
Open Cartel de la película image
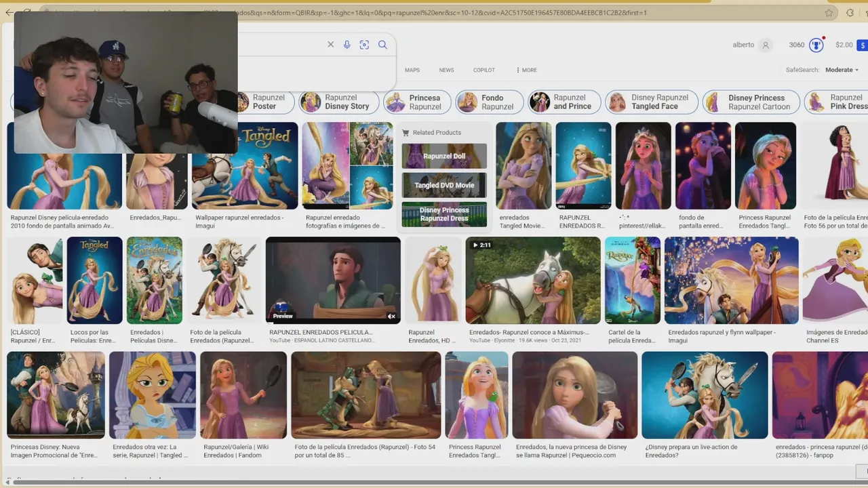pyautogui.click(x=633, y=281)
